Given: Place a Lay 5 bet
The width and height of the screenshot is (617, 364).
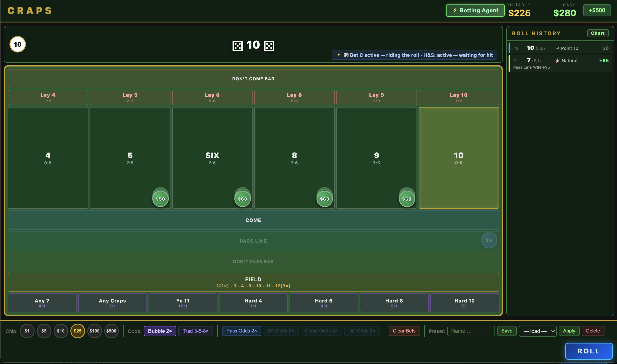Looking at the screenshot, I should pos(130,98).
